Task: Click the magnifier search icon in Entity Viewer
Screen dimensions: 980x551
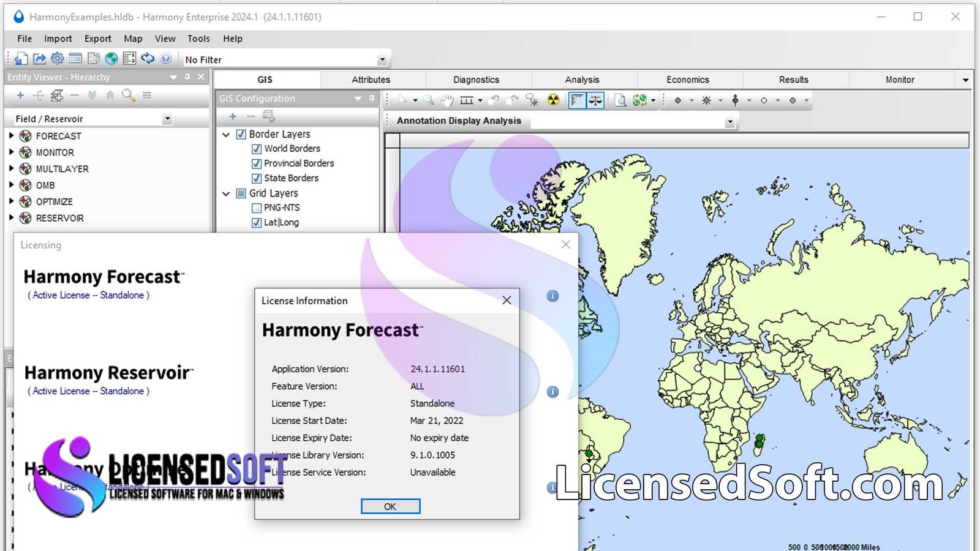Action: pos(128,95)
